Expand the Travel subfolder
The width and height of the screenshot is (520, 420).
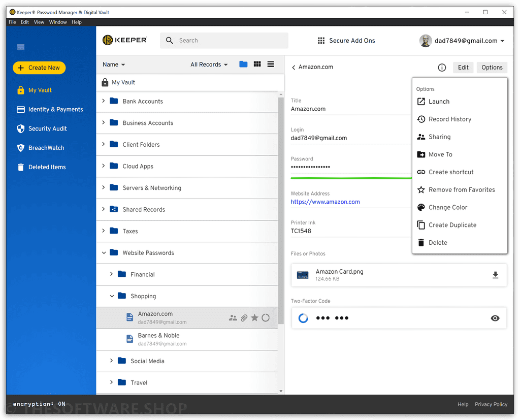[111, 382]
